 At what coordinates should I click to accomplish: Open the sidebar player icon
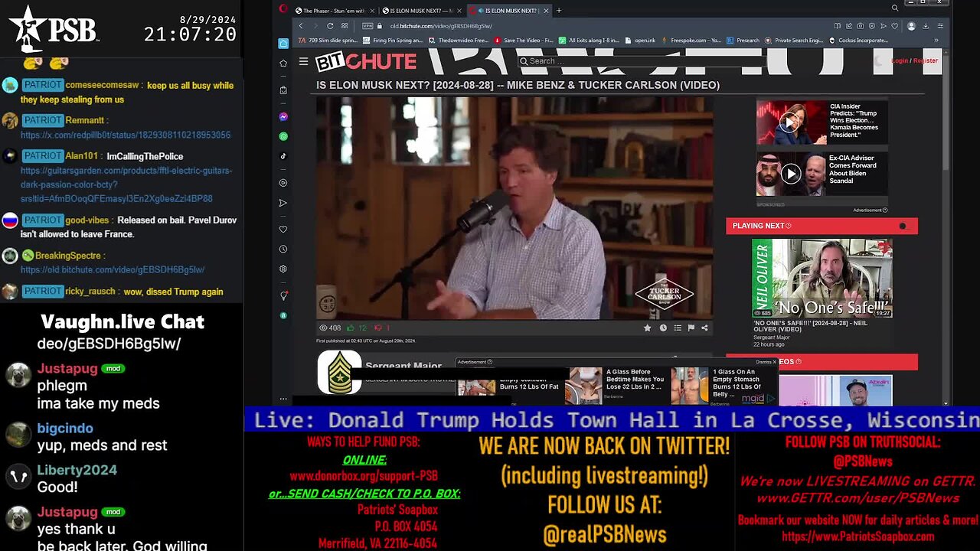coord(283,183)
